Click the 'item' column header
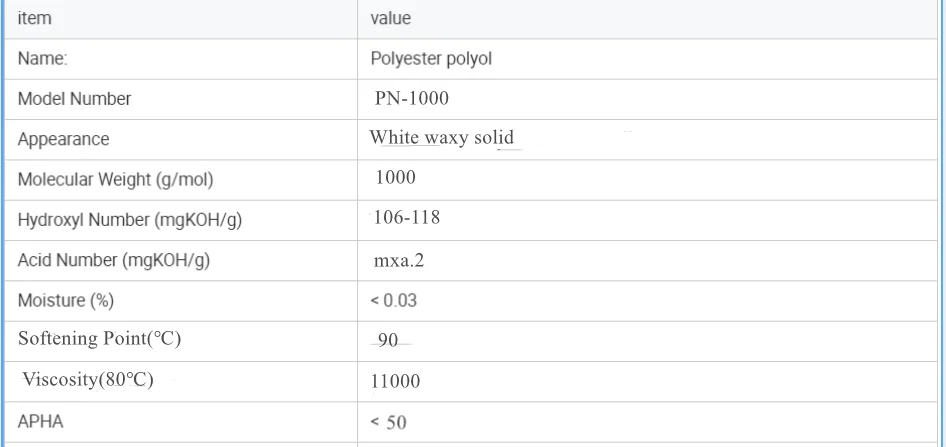 [35, 18]
